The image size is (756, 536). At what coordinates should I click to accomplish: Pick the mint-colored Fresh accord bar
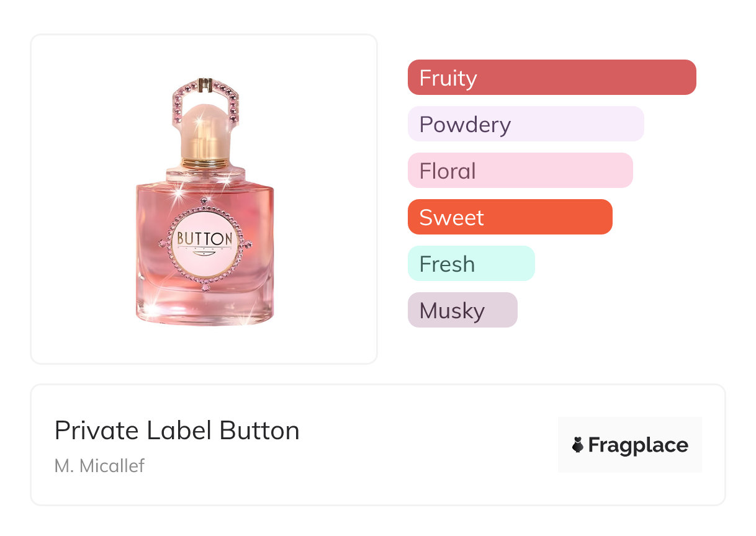coord(471,264)
